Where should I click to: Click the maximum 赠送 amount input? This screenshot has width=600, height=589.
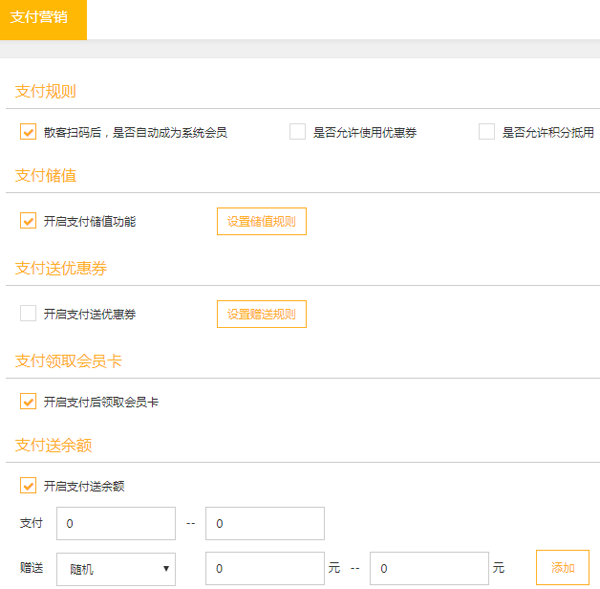pyautogui.click(x=429, y=569)
